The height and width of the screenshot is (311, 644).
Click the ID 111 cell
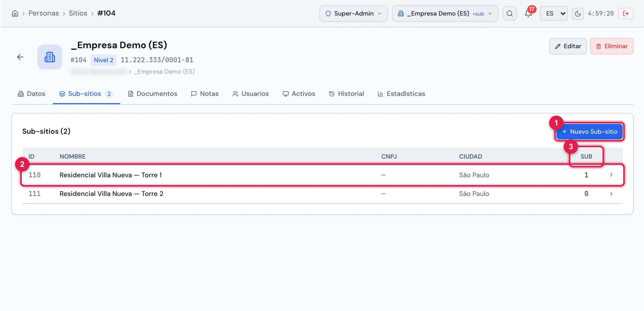point(34,194)
